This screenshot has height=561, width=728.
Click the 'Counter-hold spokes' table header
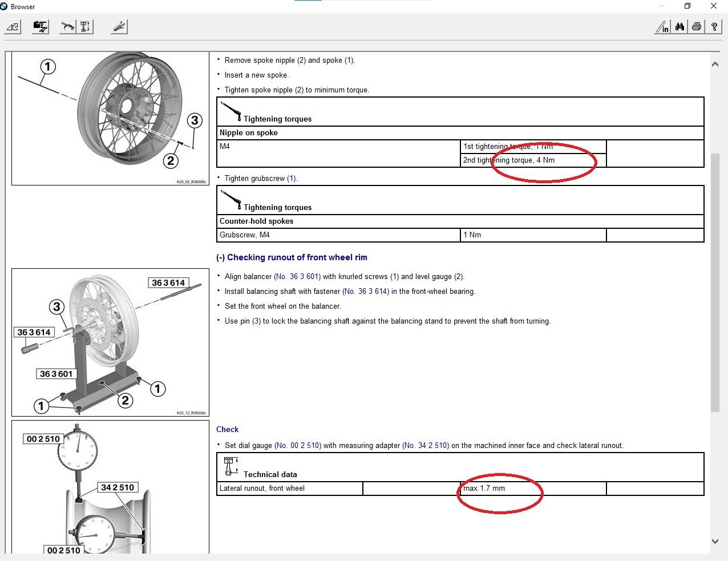460,221
